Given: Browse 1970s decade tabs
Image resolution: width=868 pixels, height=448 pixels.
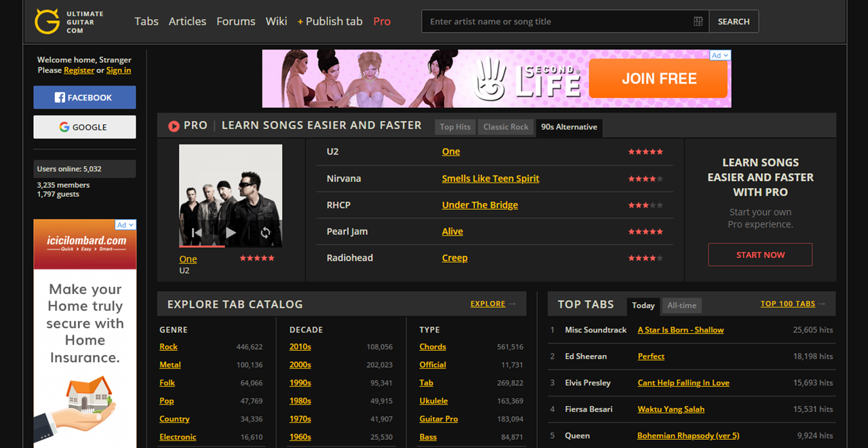Looking at the screenshot, I should 300,419.
